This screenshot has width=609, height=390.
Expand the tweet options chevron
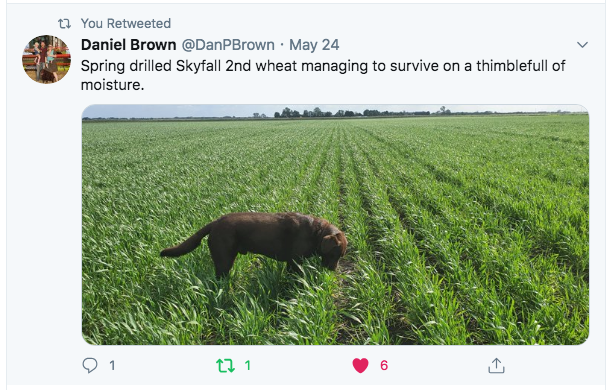click(582, 45)
